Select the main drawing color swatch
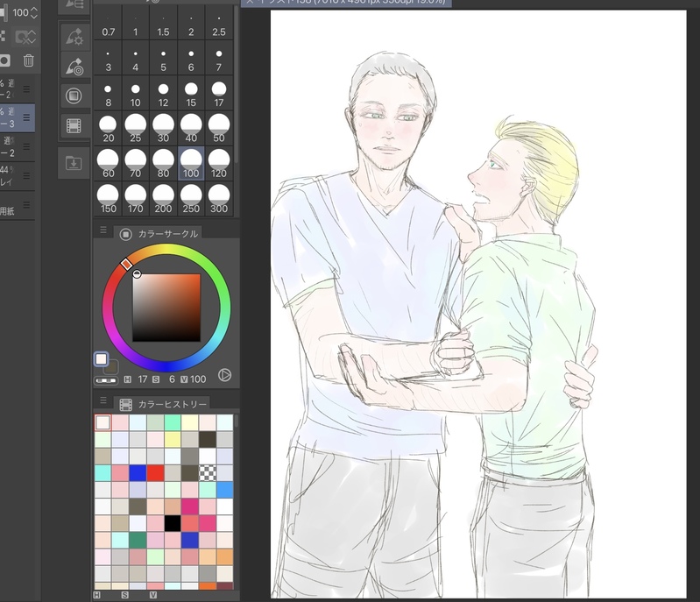The height and width of the screenshot is (602, 700). (x=102, y=358)
